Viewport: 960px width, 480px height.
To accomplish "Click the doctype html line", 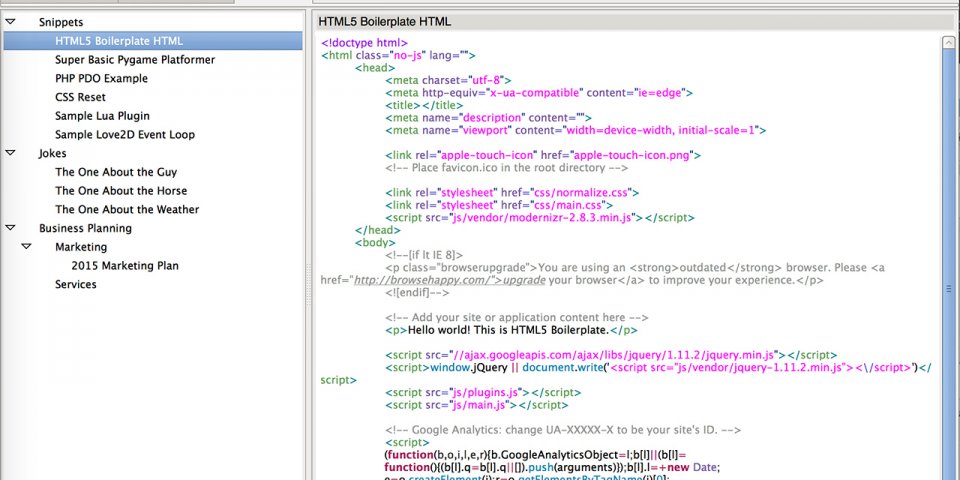I will click(364, 43).
